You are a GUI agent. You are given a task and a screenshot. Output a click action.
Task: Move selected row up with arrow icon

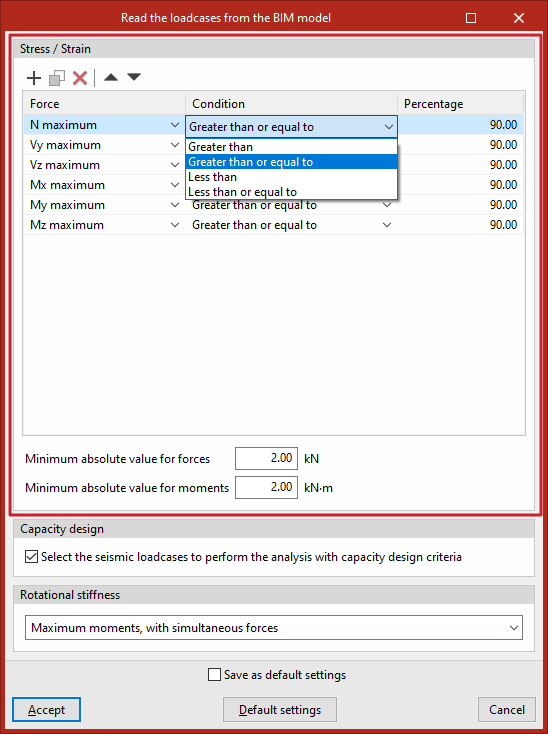(111, 77)
